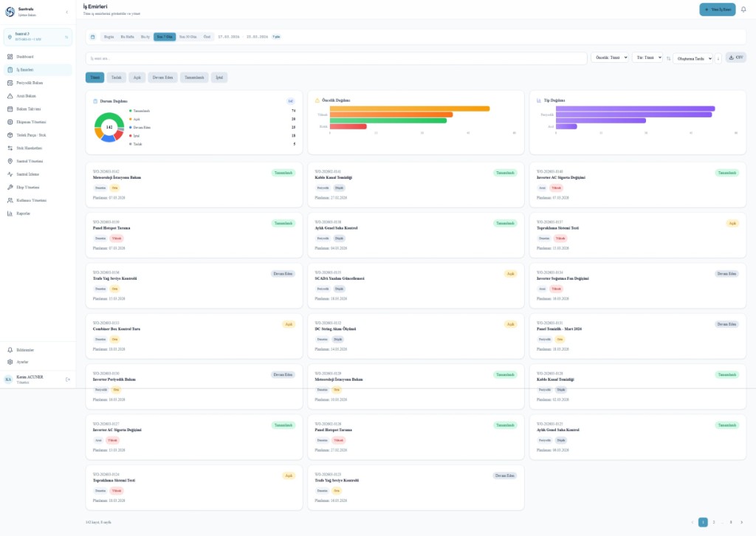Open the Bildirimler bell icon in the sidebar
The width and height of the screenshot is (756, 536).
[x=10, y=350]
